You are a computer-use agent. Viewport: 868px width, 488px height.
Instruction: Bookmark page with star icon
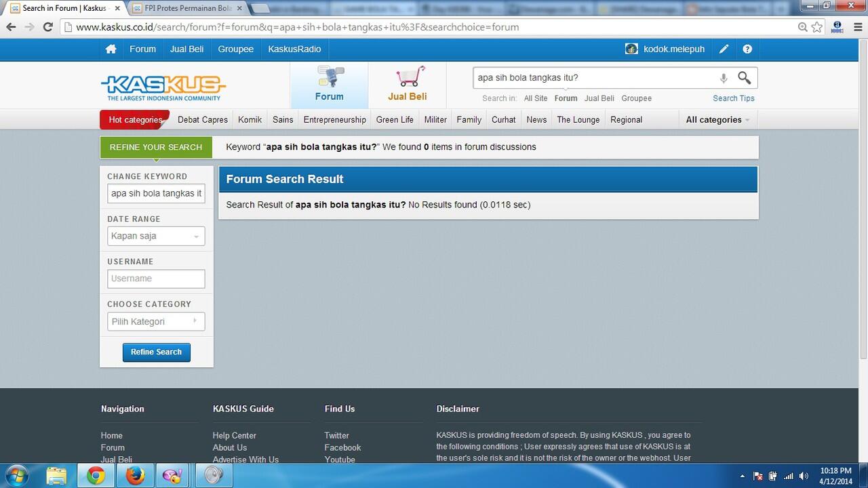click(x=817, y=27)
